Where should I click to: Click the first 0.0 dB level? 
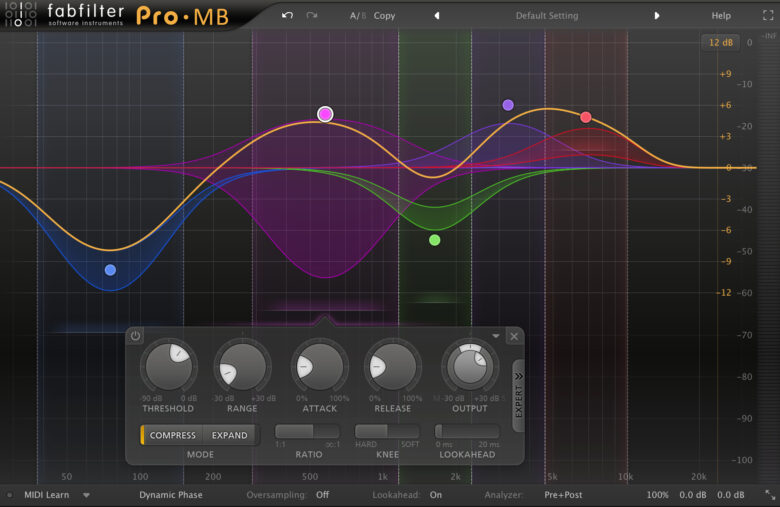point(693,495)
